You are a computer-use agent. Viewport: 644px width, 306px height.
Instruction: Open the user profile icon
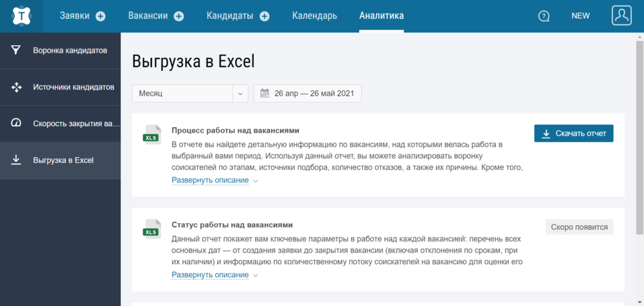coord(621,16)
